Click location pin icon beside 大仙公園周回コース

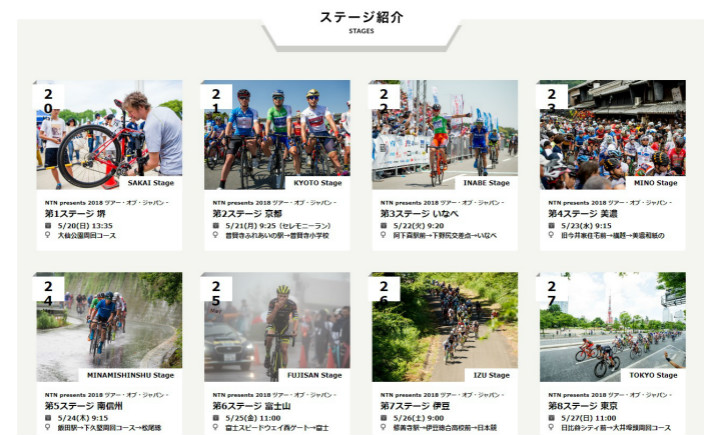click(x=48, y=235)
